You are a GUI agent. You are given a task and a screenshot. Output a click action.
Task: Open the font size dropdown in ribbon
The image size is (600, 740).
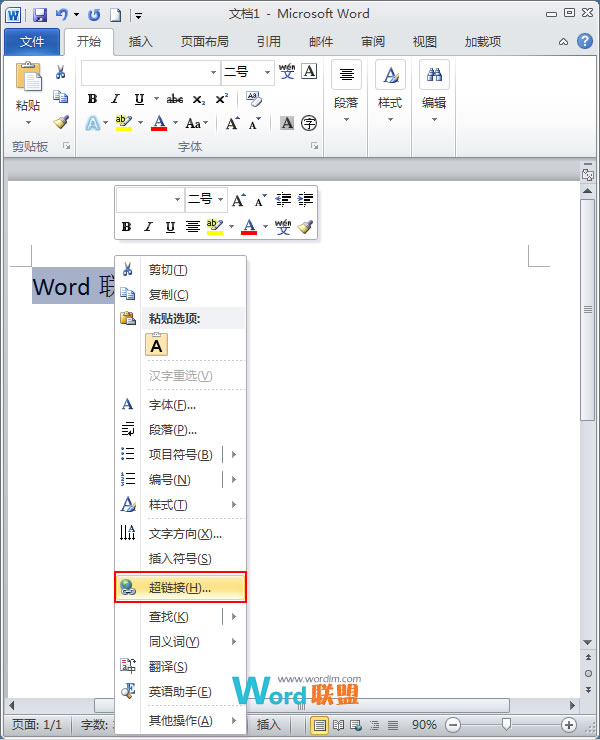[x=267, y=72]
